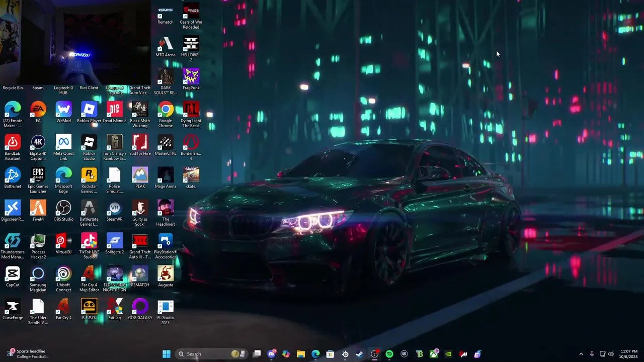The width and height of the screenshot is (644, 362).
Task: Open the Battlestate Games Launcher icon
Action: (x=89, y=213)
